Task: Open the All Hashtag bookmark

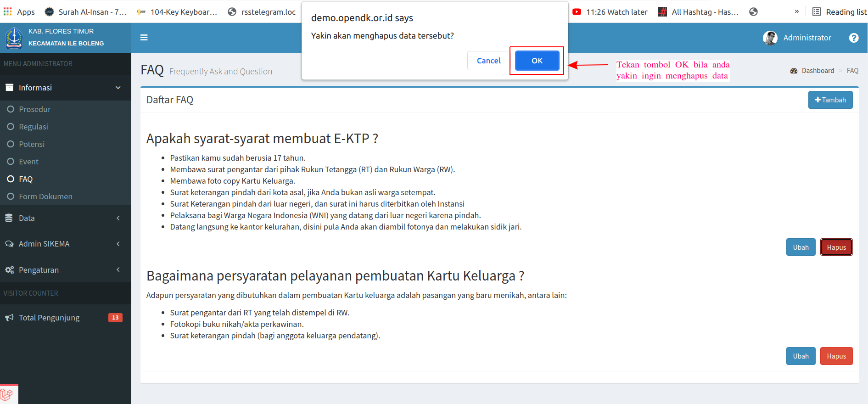Action: click(x=698, y=12)
